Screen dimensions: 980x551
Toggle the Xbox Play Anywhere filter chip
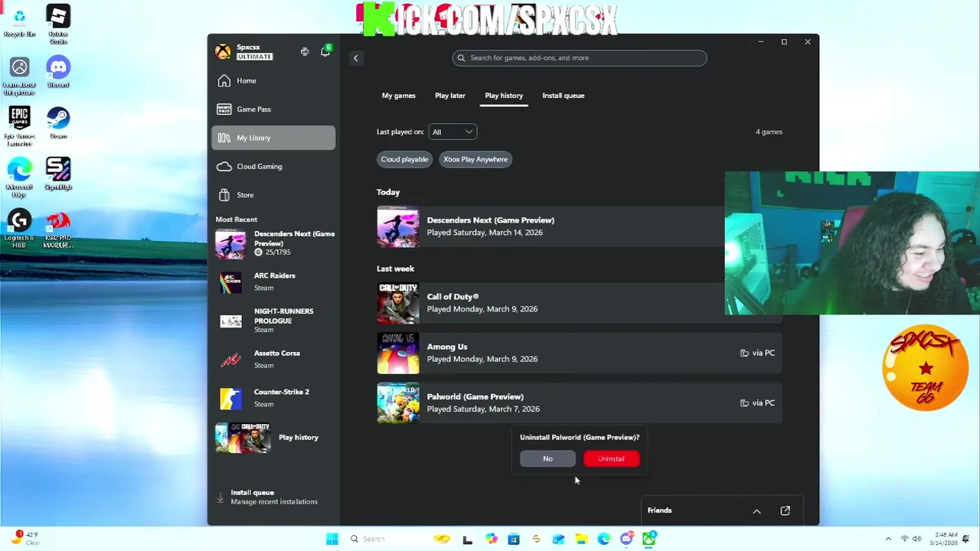point(475,159)
